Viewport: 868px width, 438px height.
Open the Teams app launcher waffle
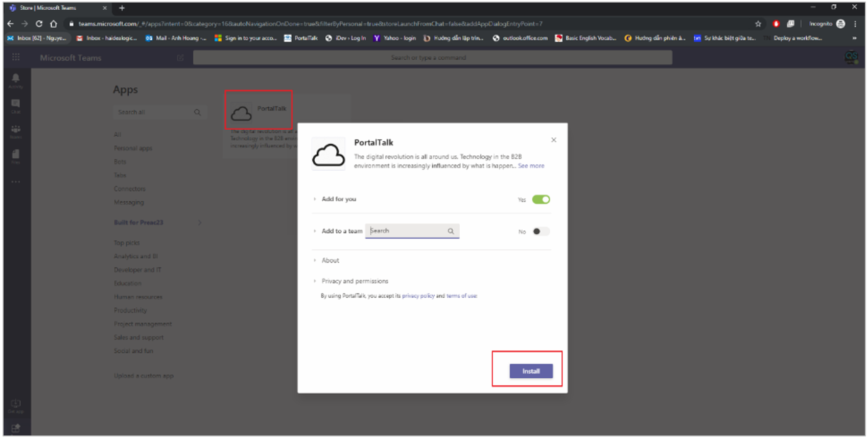pyautogui.click(x=16, y=57)
